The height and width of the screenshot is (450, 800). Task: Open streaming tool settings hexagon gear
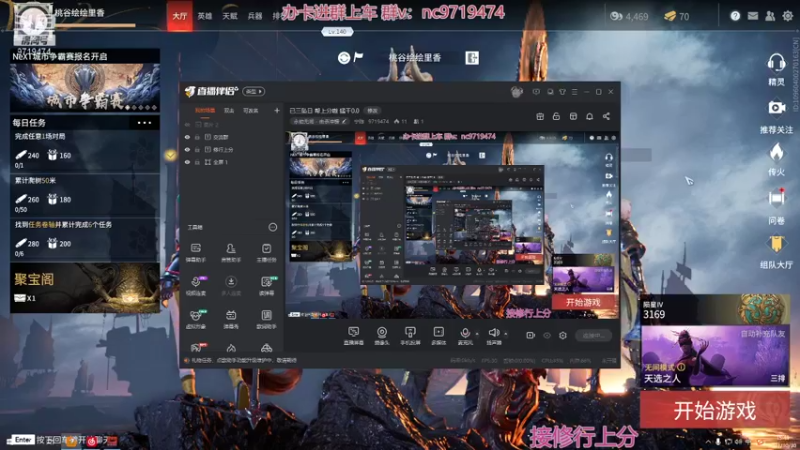point(563,335)
